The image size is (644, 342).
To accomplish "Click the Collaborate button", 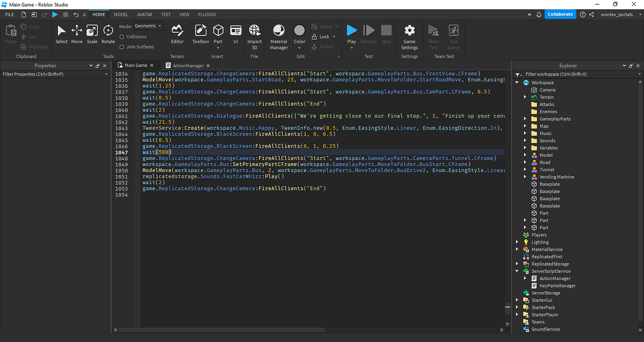I will tap(560, 14).
